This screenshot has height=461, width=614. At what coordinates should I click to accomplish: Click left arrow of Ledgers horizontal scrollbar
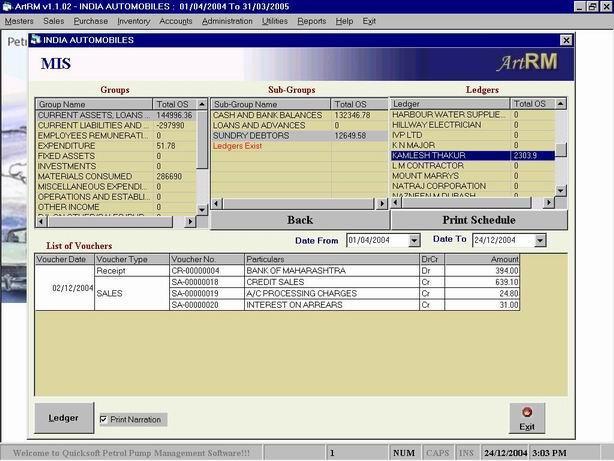tap(396, 202)
